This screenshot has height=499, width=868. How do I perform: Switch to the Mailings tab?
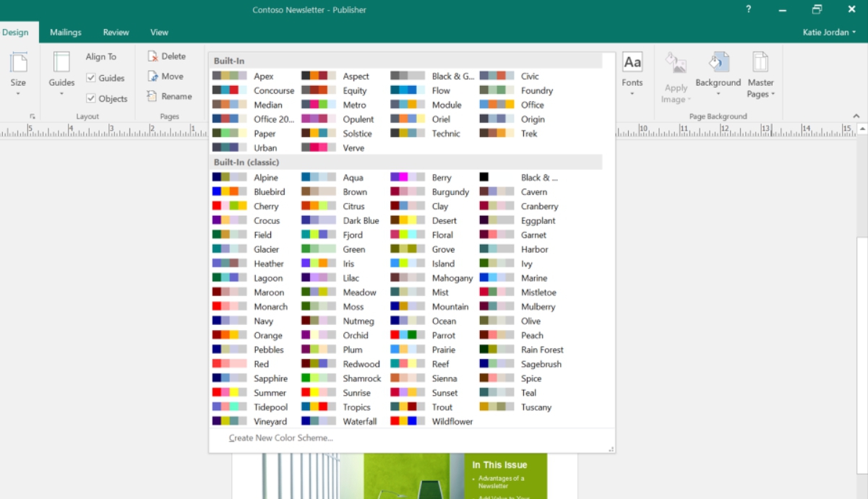point(66,32)
